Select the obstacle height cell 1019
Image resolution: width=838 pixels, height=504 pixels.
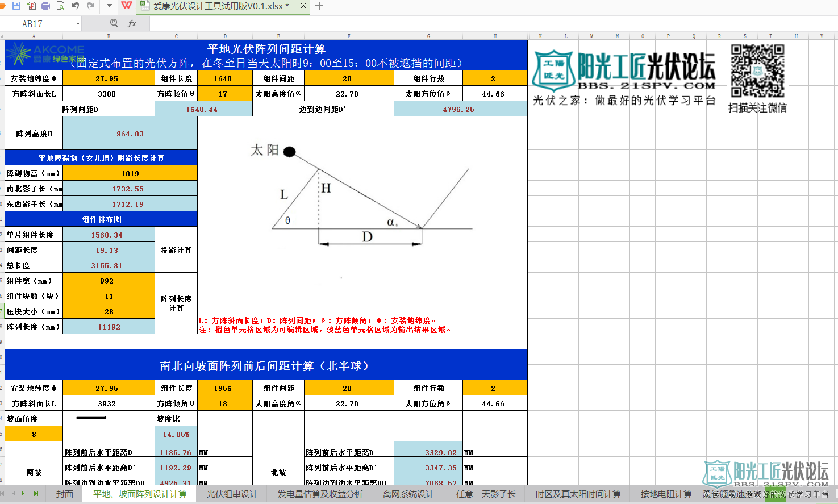(130, 173)
